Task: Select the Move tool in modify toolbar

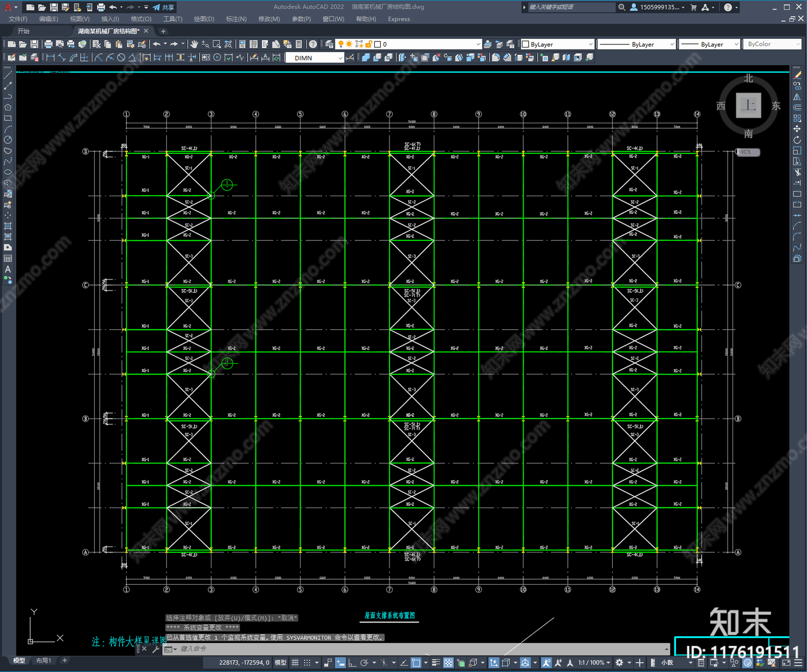Action: pyautogui.click(x=797, y=129)
